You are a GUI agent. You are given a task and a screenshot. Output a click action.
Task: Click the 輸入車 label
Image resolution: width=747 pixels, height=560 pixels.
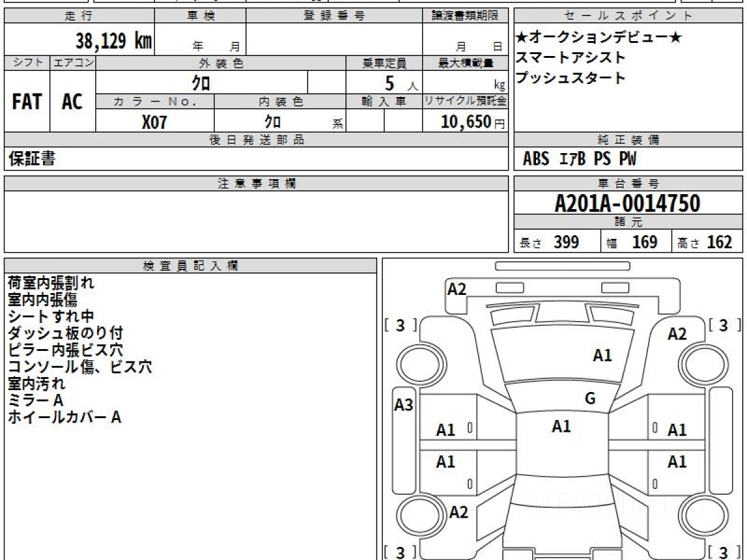point(384,102)
